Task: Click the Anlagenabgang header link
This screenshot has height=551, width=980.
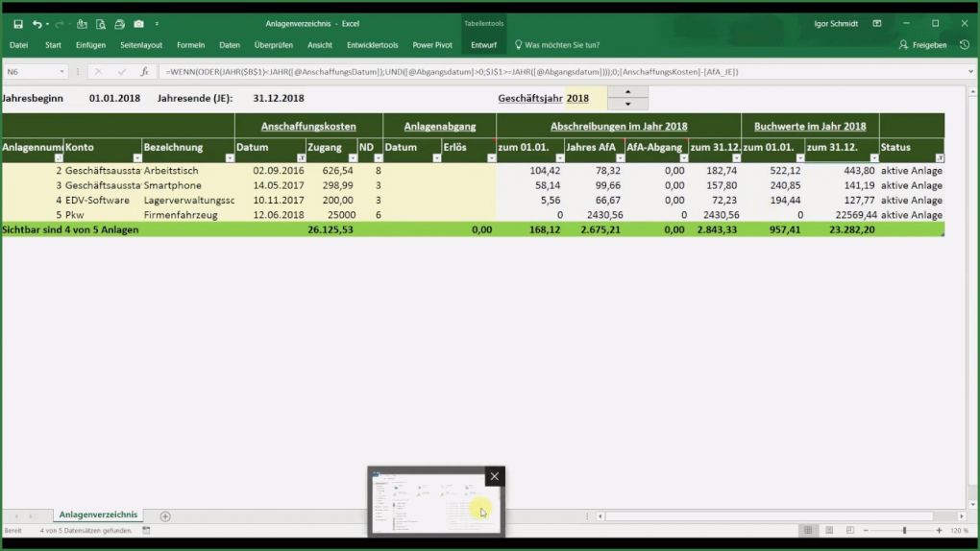Action: [440, 126]
